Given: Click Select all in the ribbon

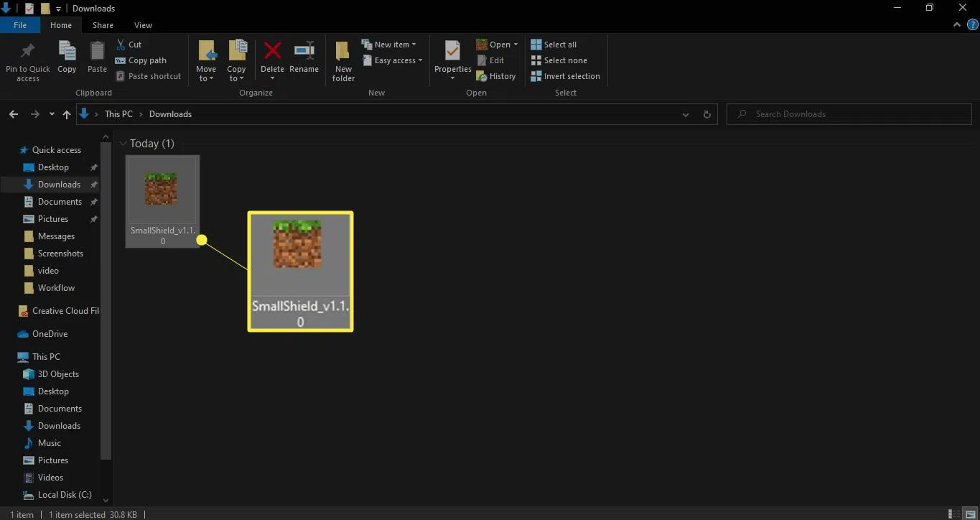Looking at the screenshot, I should [554, 45].
